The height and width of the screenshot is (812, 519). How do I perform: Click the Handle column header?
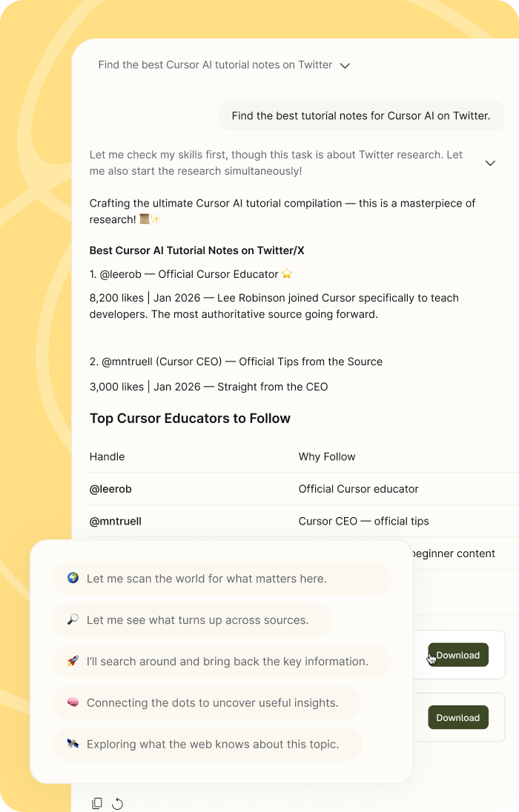108,456
